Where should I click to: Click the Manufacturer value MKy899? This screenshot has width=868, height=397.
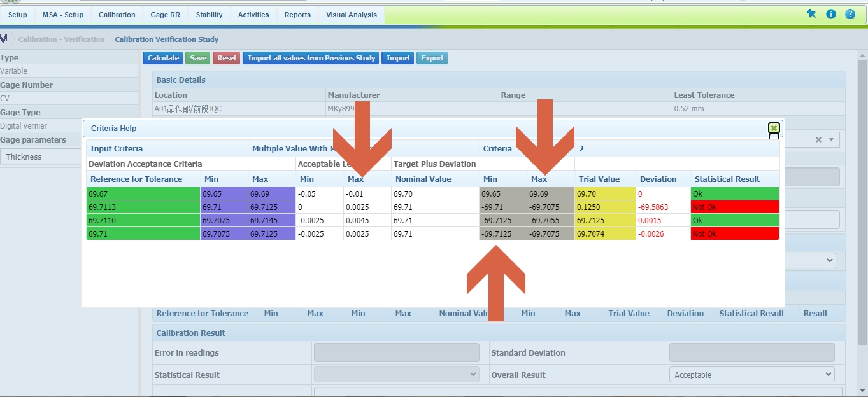click(341, 109)
